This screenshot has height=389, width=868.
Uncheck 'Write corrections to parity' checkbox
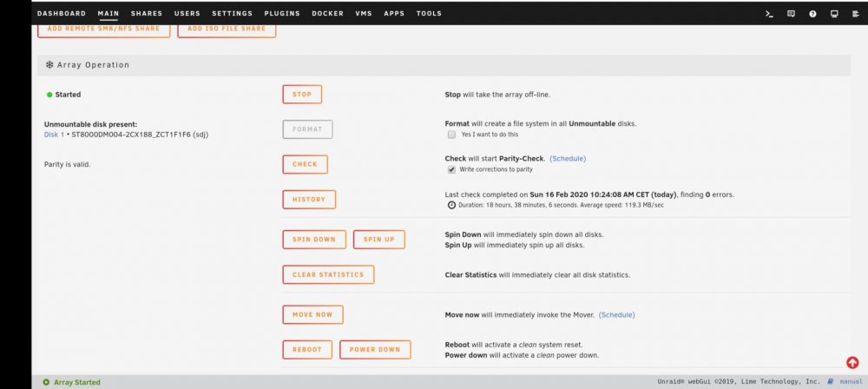[451, 169]
